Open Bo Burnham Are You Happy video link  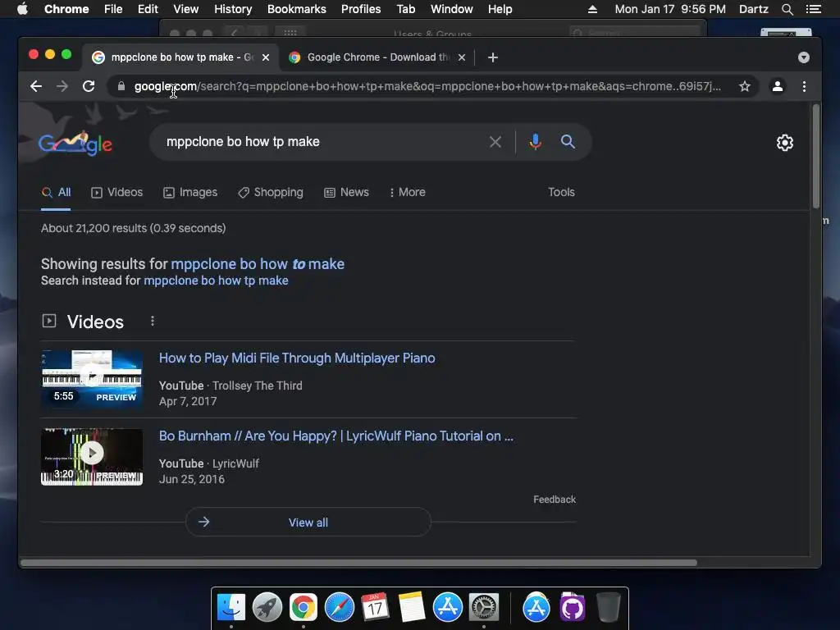click(336, 436)
